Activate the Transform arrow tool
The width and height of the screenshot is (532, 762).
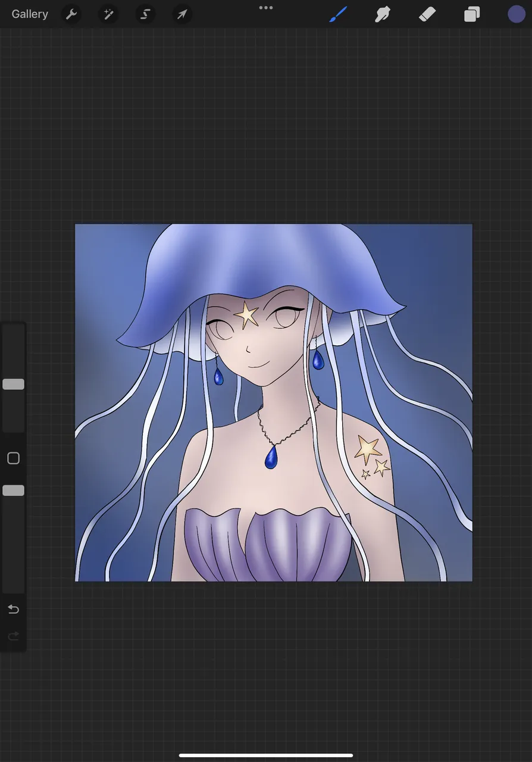pyautogui.click(x=182, y=14)
